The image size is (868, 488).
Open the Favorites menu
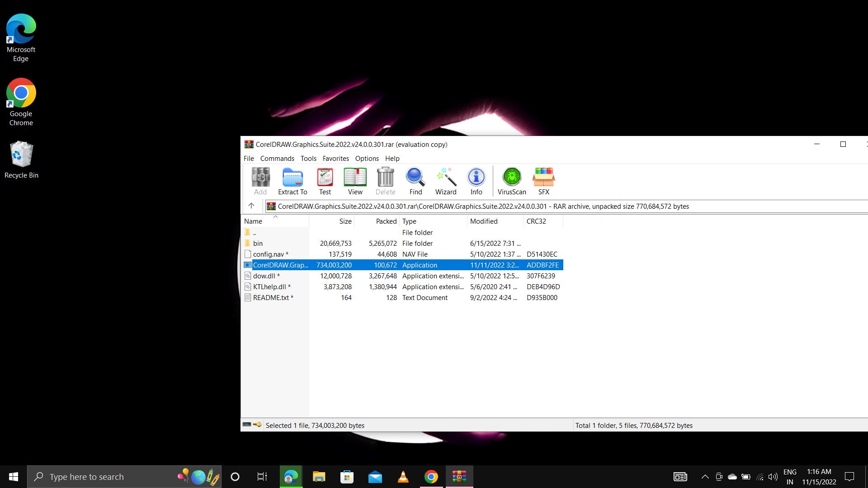click(x=335, y=159)
